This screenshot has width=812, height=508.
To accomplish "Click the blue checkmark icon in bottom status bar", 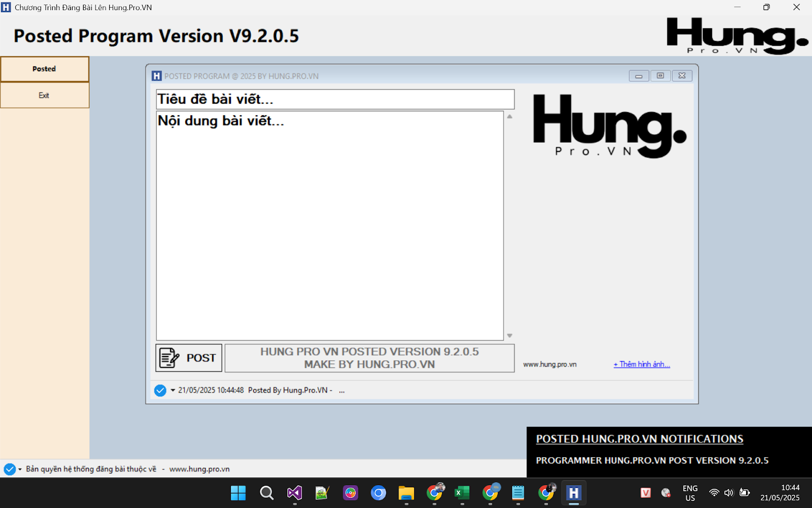I will (10, 469).
